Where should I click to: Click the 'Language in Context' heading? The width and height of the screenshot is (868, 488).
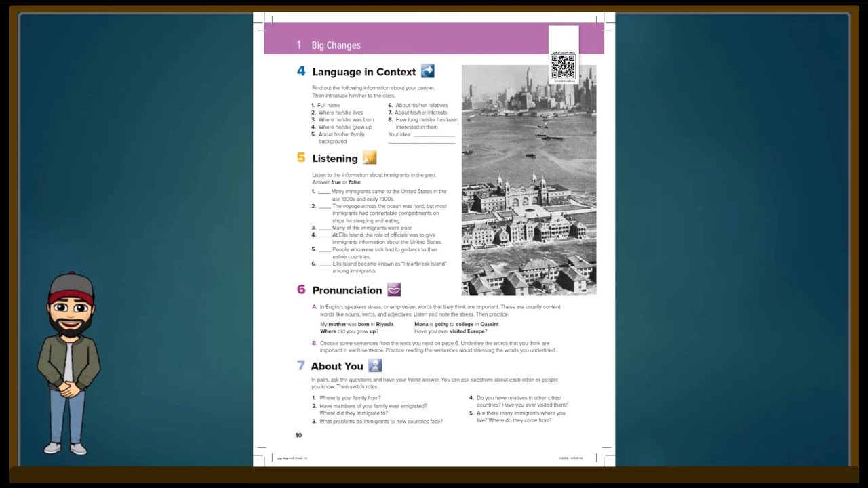(363, 72)
